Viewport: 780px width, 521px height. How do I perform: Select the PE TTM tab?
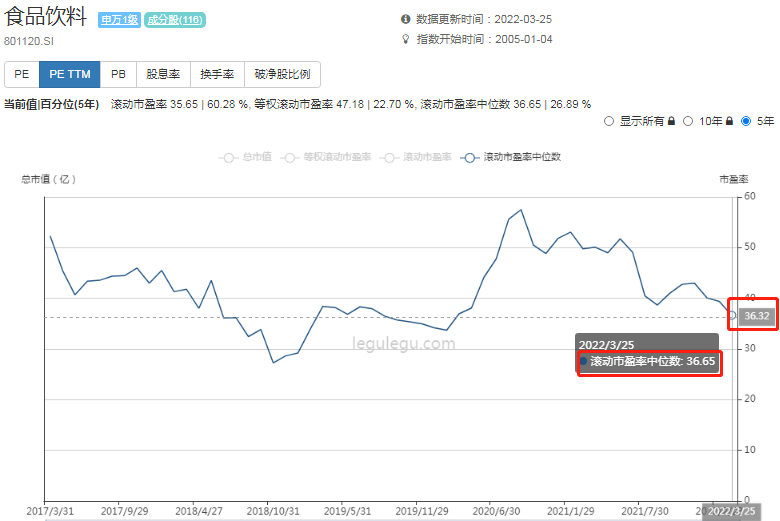70,74
